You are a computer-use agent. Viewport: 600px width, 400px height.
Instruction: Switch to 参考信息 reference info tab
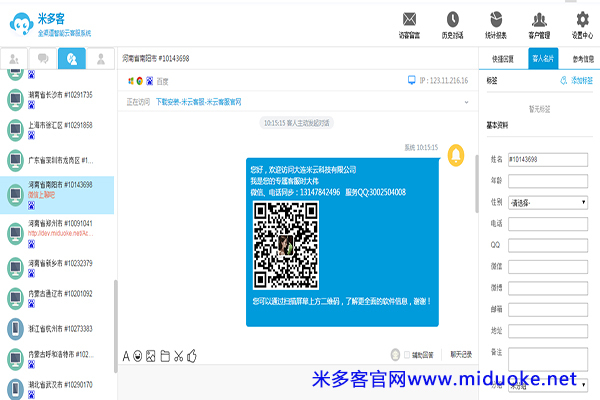point(583,59)
